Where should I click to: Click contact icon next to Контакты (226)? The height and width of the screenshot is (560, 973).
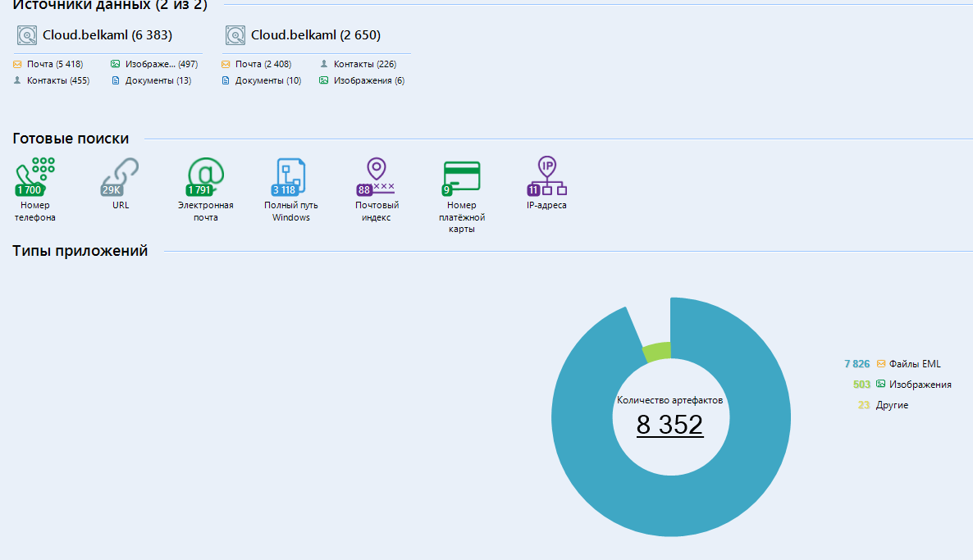(x=324, y=64)
